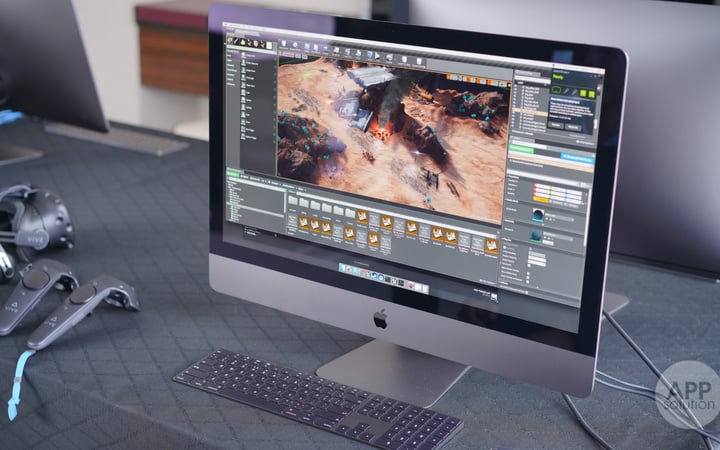Image resolution: width=720 pixels, height=450 pixels.
Task: Click the Save Current toolbar icon
Action: click(284, 44)
